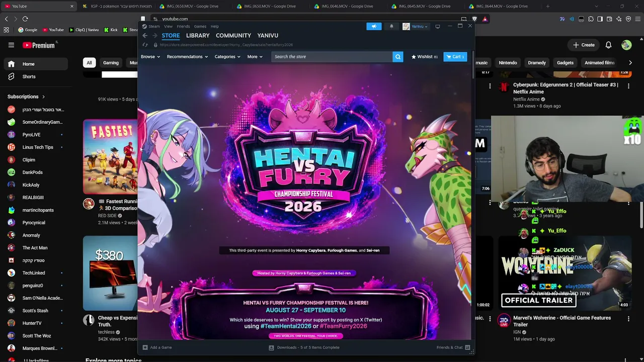Open Horny Capybara presenter link
The image size is (644, 362).
click(310, 250)
